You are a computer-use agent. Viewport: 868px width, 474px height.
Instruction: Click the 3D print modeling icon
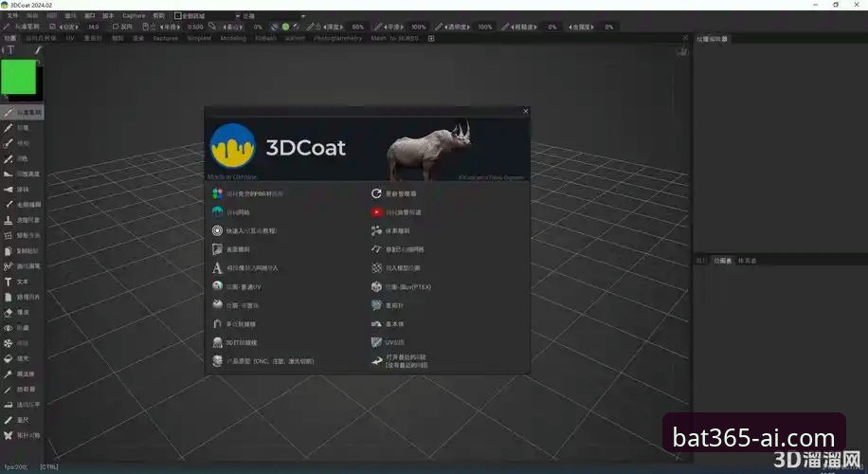click(x=217, y=342)
